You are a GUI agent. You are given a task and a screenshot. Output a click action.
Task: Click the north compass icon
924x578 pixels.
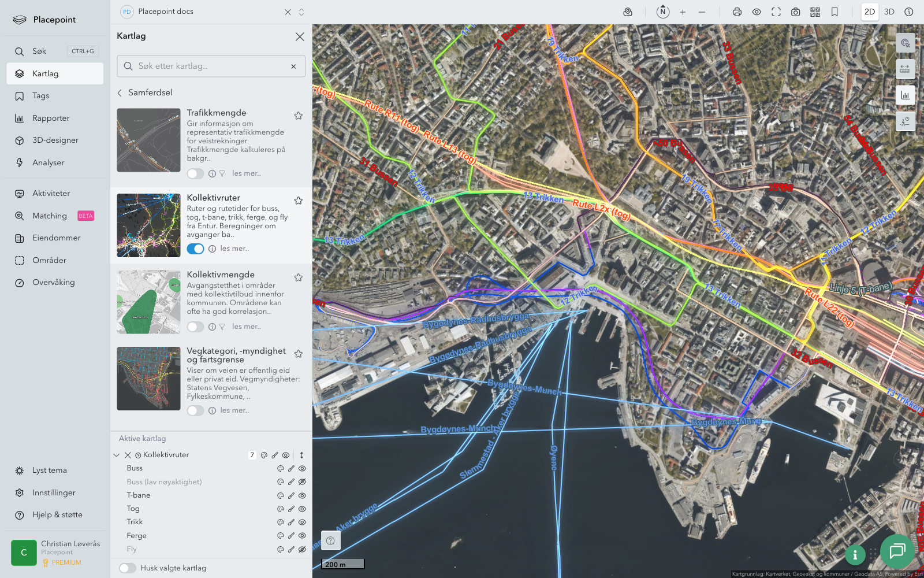pyautogui.click(x=663, y=12)
